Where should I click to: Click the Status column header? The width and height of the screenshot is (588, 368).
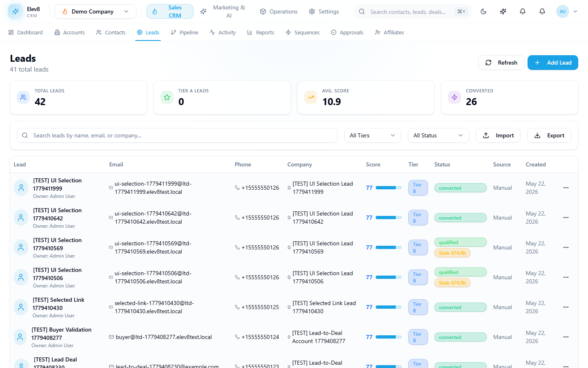point(442,164)
